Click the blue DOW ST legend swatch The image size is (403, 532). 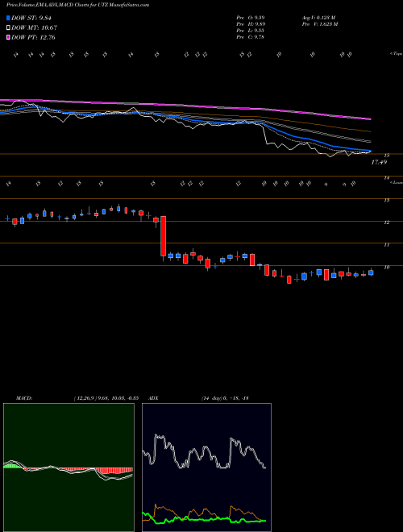[x=8, y=18]
